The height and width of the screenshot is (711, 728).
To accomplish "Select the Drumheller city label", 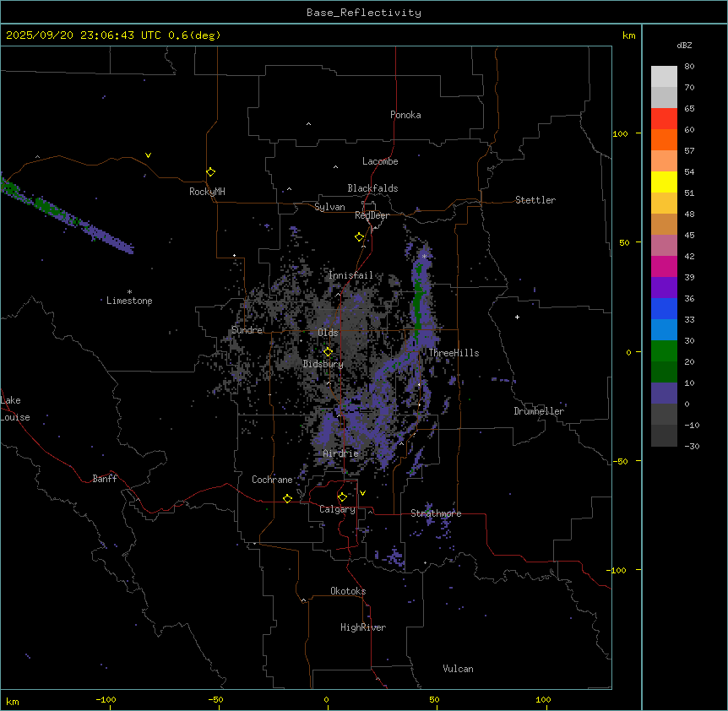I will (x=539, y=411).
